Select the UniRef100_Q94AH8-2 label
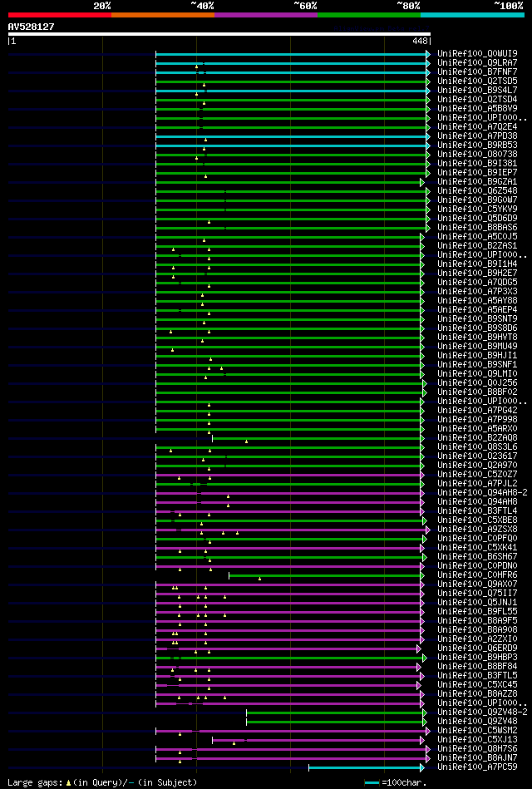 [x=482, y=493]
